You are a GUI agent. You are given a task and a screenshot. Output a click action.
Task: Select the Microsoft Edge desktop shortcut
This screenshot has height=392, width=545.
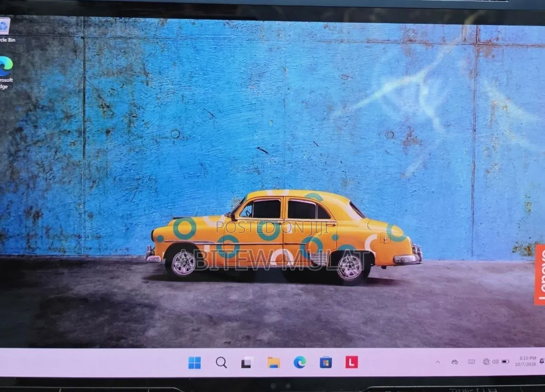(x=6, y=73)
